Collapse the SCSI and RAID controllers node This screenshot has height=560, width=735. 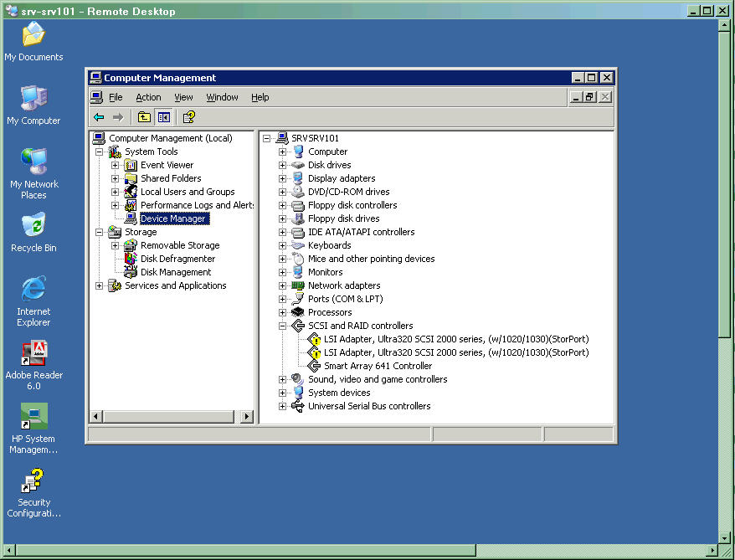coord(283,326)
